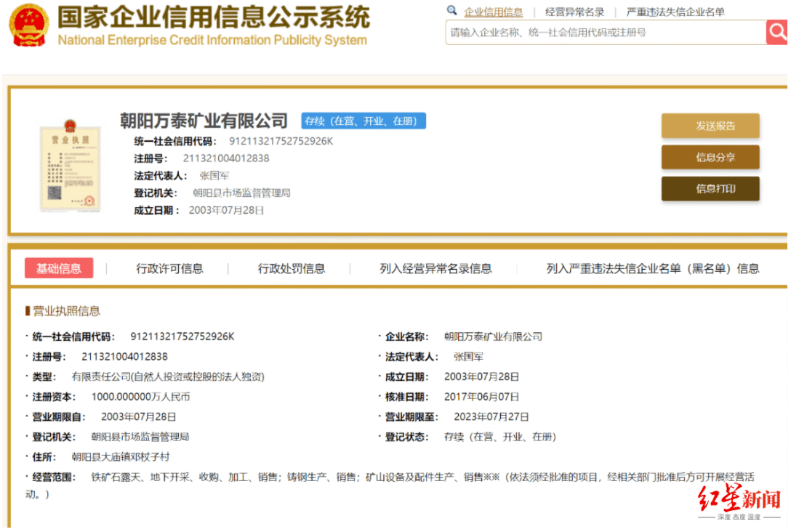Open the 企业信用信息 navigation link

coord(494,12)
